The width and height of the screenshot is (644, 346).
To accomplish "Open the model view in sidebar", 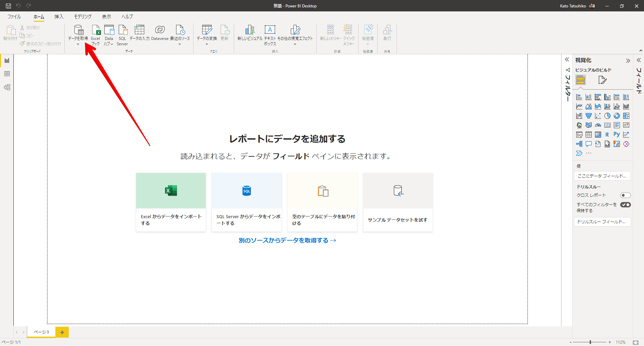I will (7, 87).
